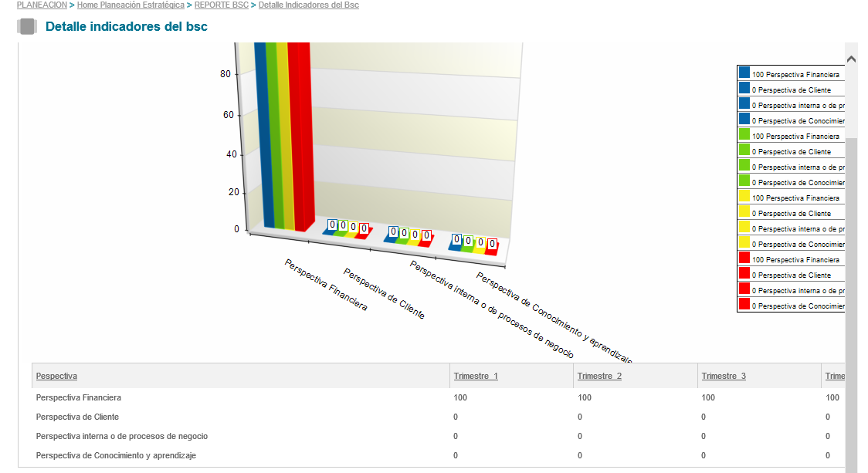The image size is (868, 473).
Task: Click the gray icon beside the page title
Action: click(x=27, y=27)
